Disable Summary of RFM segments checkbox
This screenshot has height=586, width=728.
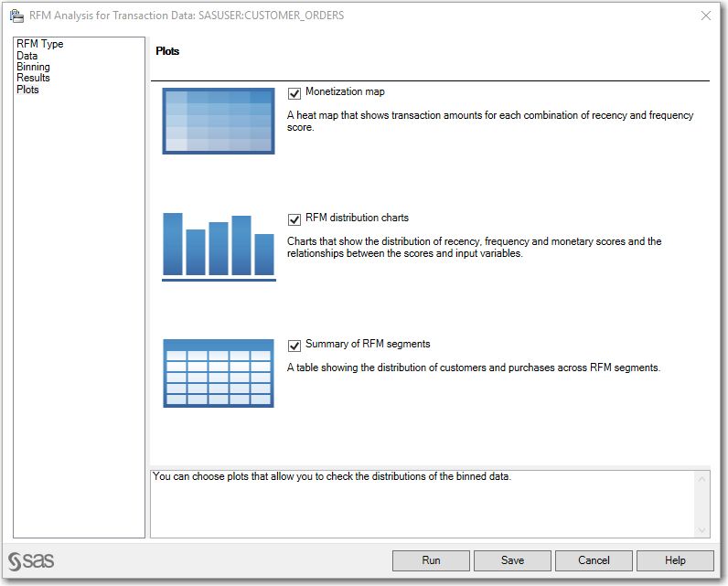(294, 346)
